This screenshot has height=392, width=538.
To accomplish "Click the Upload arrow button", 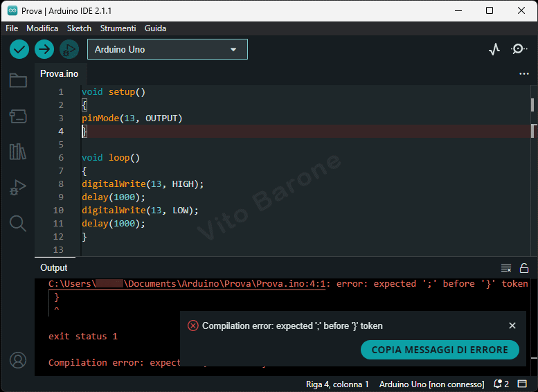I will pos(44,49).
